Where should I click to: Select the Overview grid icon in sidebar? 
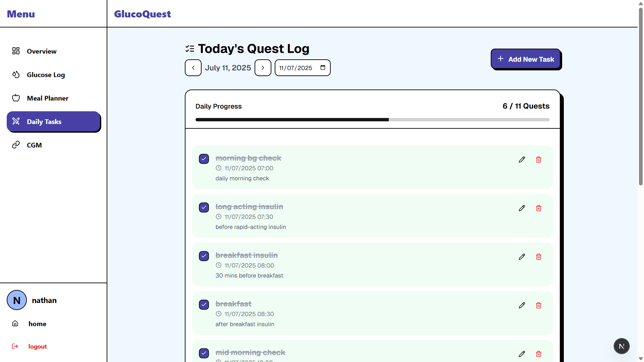click(x=15, y=51)
